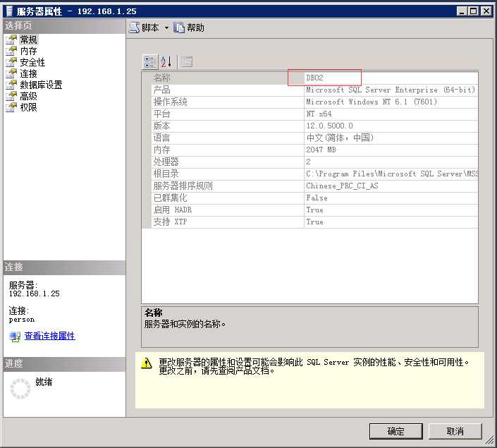Image resolution: width=497 pixels, height=448 pixels.
Task: Click the warning triangle icon
Action: 147,363
